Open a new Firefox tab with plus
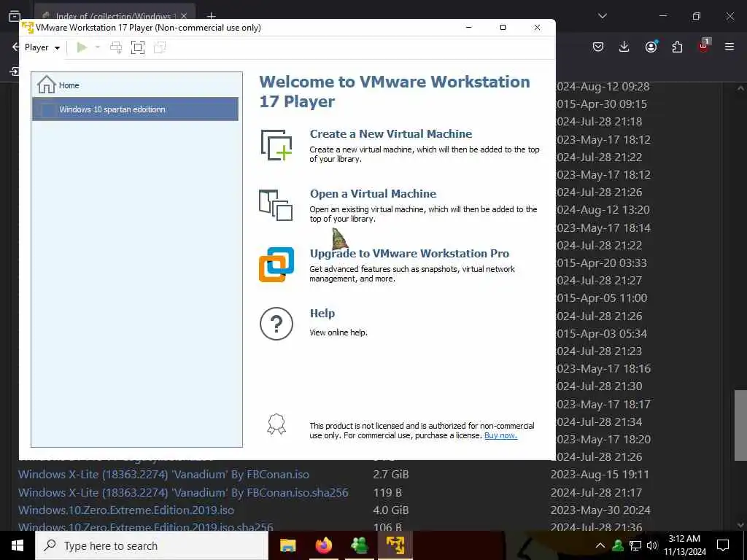Viewport: 747px width, 560px height. (212, 16)
